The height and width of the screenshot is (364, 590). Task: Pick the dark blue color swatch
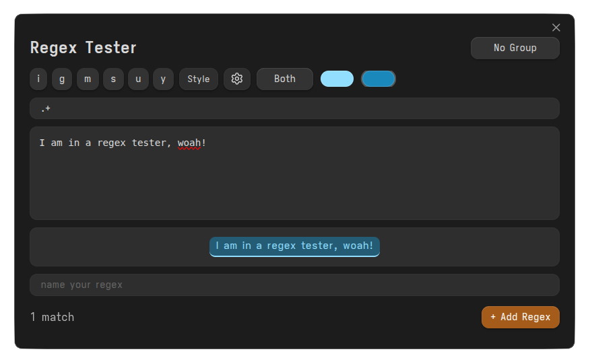point(378,79)
